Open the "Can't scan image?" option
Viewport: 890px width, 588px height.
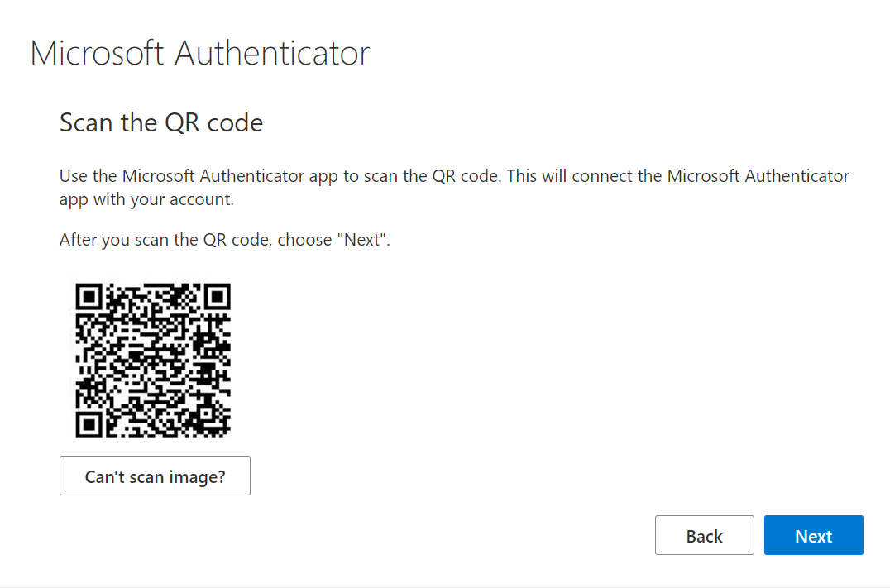pos(155,476)
